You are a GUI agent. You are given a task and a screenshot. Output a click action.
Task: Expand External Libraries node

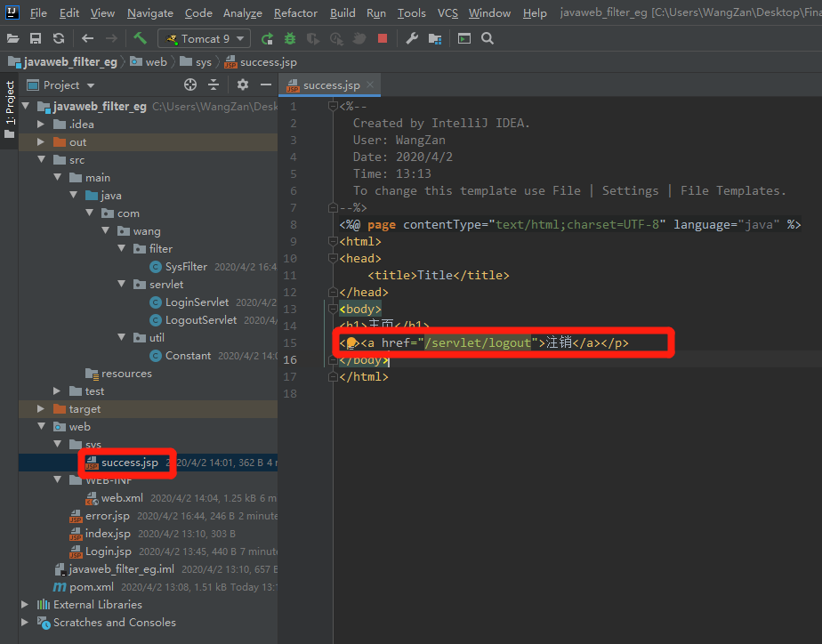pyautogui.click(x=25, y=604)
